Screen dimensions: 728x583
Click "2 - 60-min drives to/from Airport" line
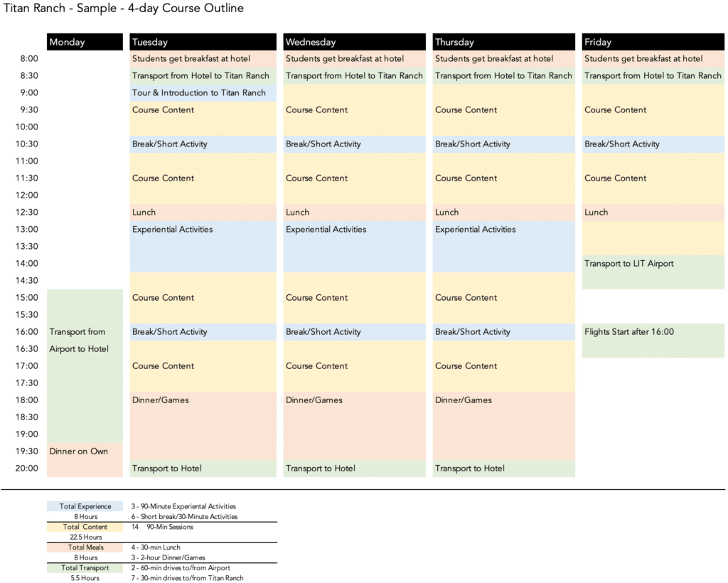[181, 567]
